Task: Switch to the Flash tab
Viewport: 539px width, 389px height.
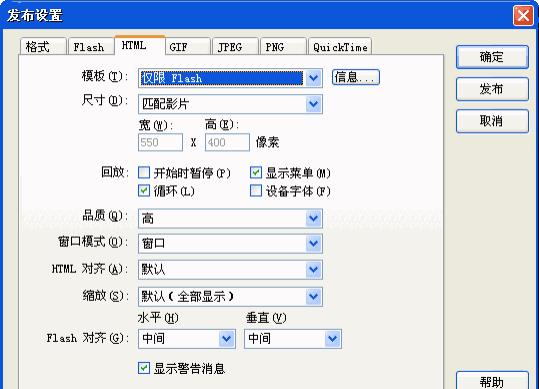Action: click(x=91, y=46)
